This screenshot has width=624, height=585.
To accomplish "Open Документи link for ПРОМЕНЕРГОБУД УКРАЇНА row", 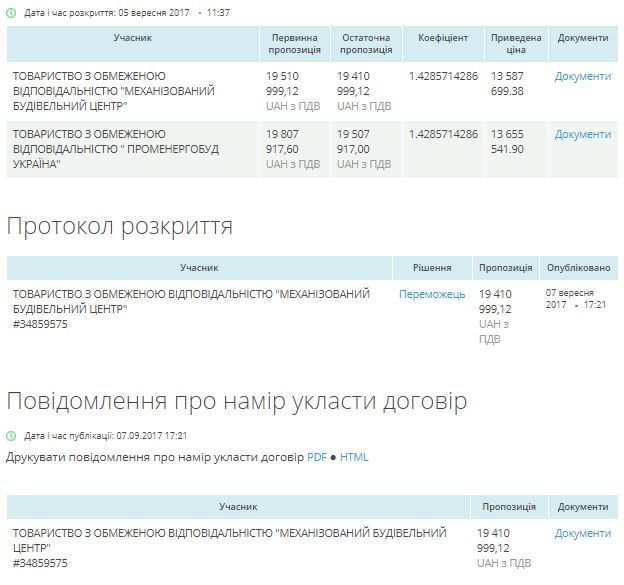I will [x=583, y=134].
